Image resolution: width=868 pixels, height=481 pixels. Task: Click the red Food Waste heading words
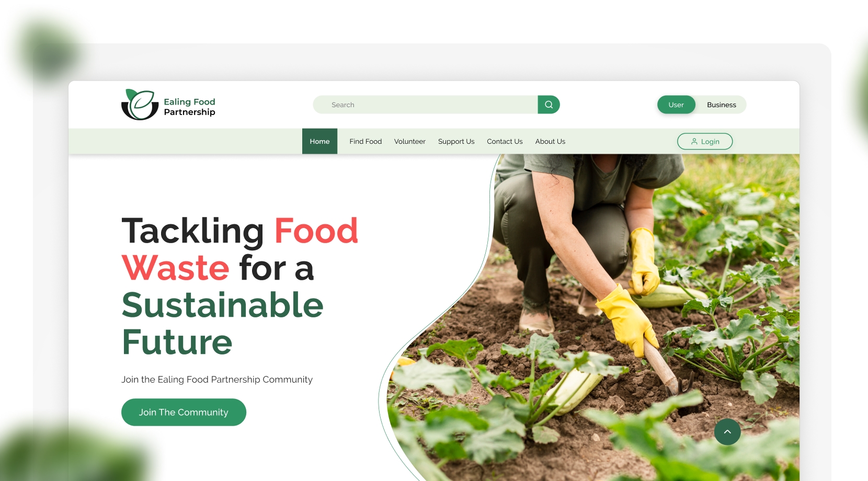[239, 249]
